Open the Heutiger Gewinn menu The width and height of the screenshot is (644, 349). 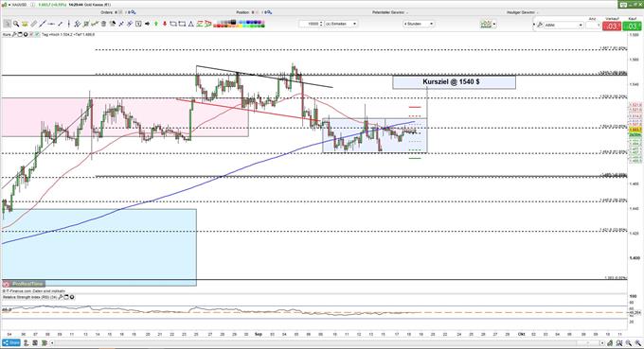coord(522,12)
